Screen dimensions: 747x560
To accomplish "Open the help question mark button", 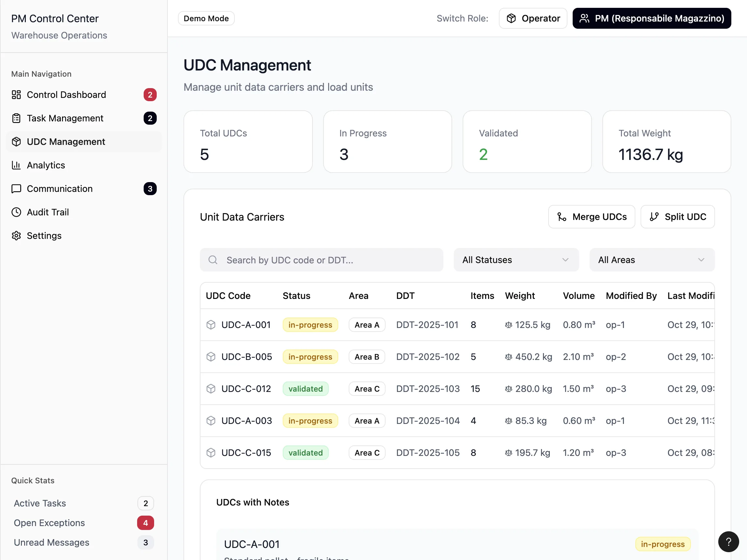I will [x=728, y=542].
